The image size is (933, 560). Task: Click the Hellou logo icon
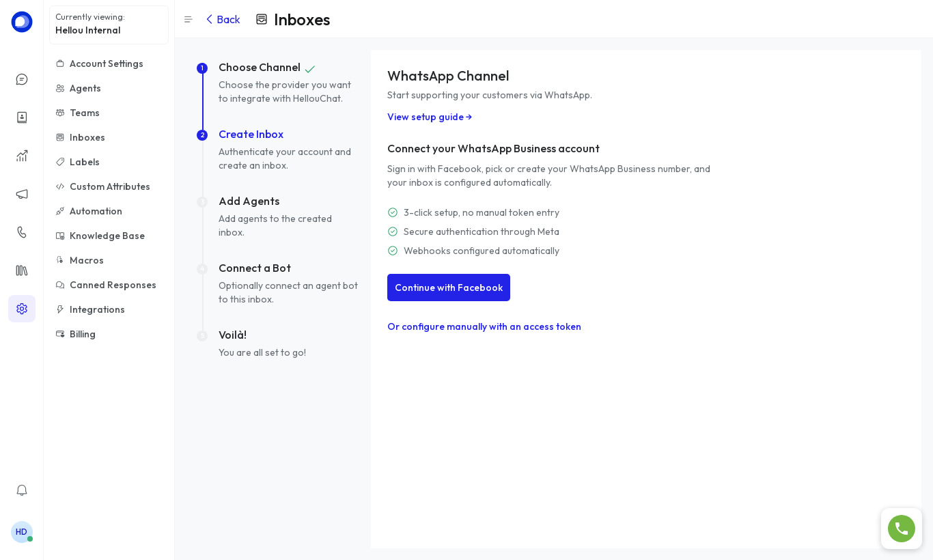coord(22,22)
